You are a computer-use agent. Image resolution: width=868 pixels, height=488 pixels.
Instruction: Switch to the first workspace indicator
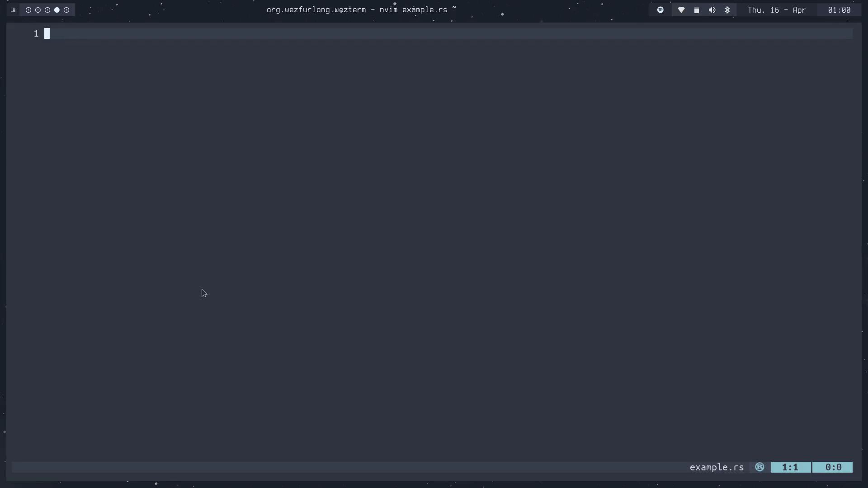tap(28, 10)
